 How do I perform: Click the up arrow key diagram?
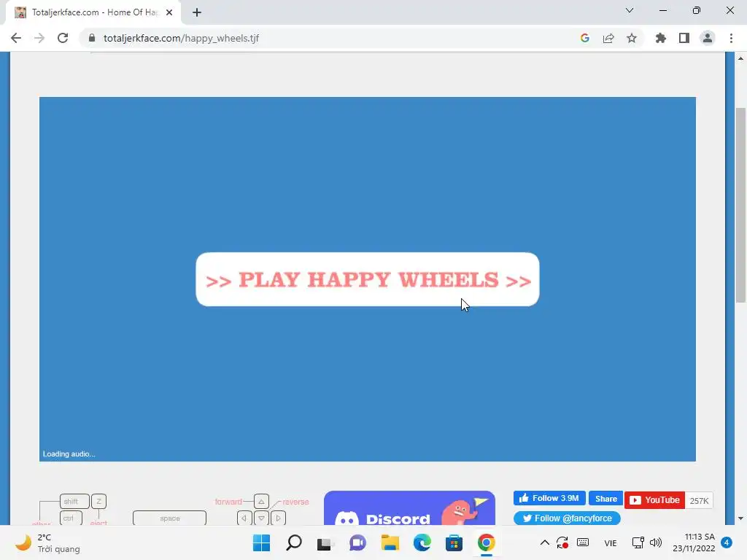261,502
